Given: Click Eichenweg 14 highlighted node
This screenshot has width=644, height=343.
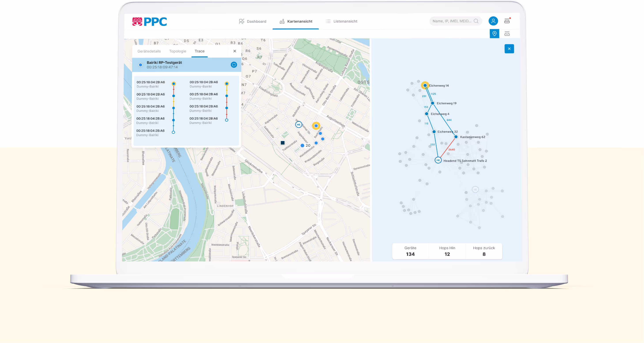Looking at the screenshot, I should point(425,86).
